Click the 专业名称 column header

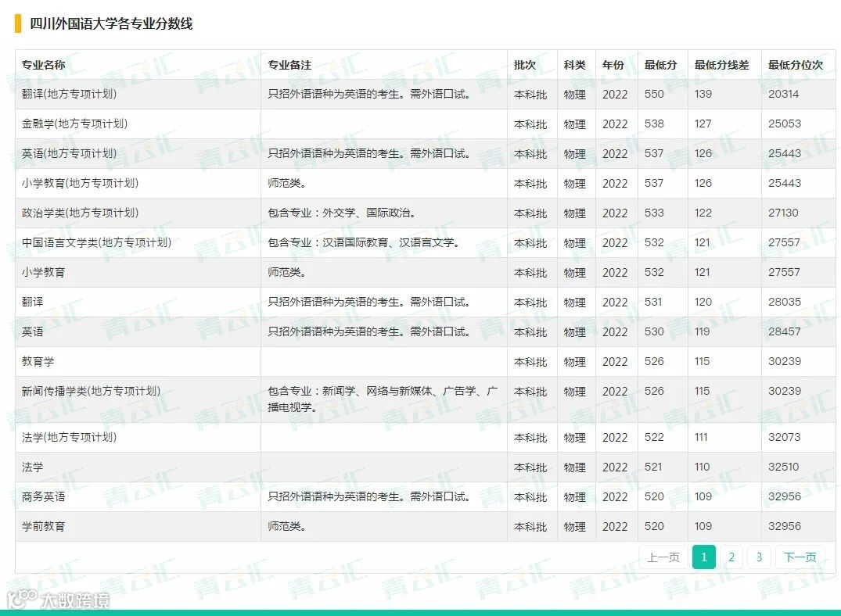44,65
